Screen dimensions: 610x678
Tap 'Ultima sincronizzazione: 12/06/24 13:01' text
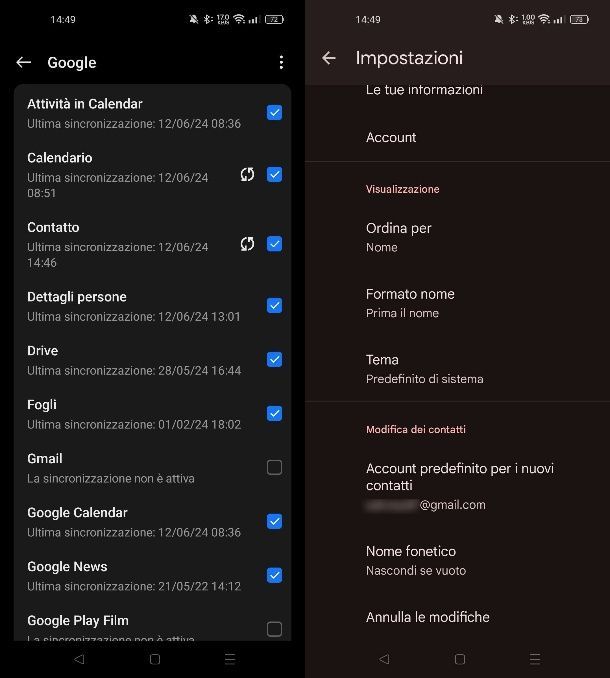pos(134,317)
